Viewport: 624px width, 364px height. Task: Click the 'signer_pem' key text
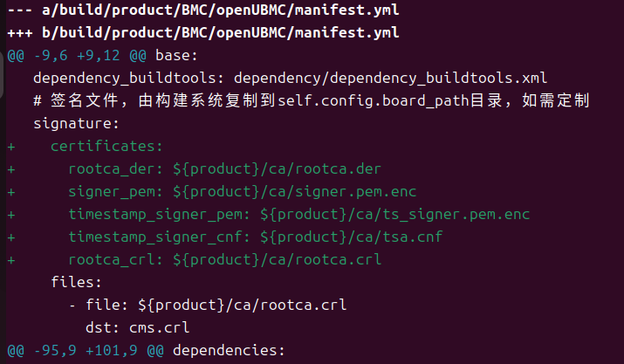coord(111,192)
